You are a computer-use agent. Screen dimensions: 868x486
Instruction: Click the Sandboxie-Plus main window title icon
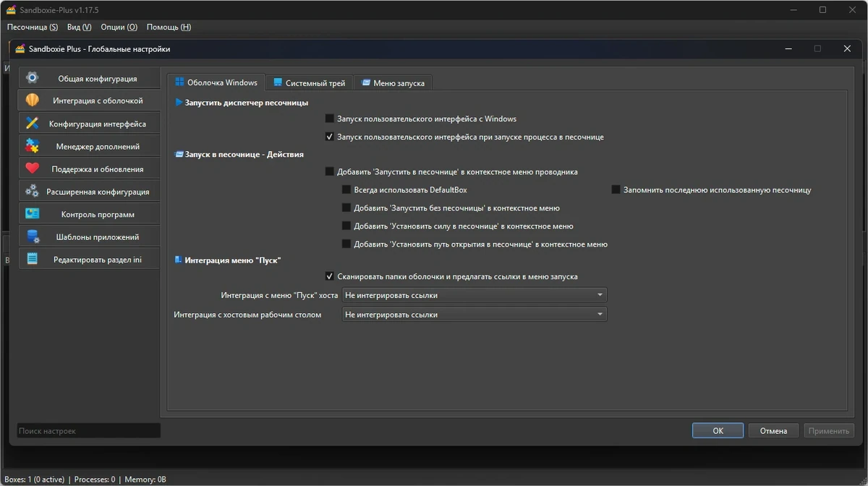click(x=11, y=10)
